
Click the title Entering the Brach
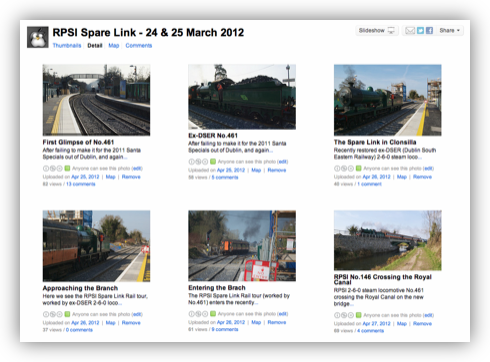tap(217, 288)
